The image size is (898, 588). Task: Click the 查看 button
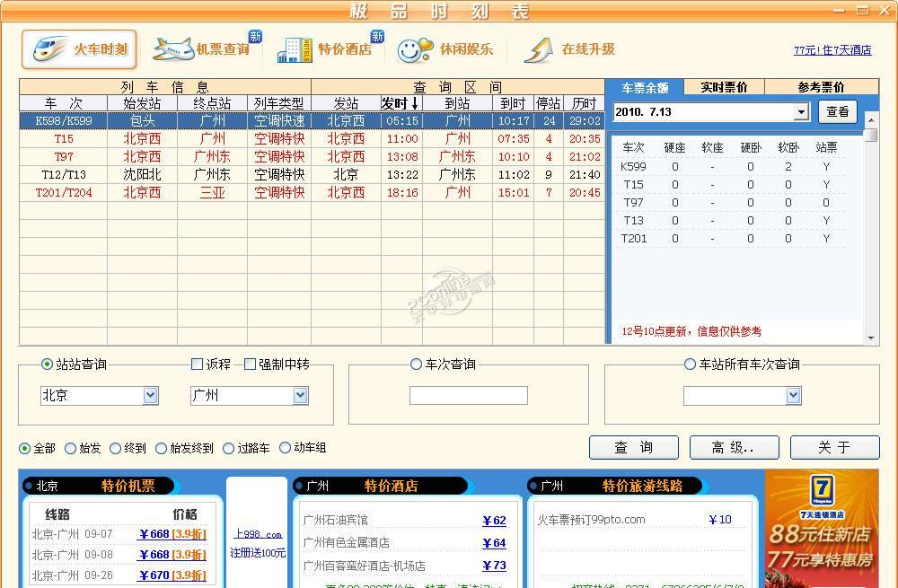837,111
